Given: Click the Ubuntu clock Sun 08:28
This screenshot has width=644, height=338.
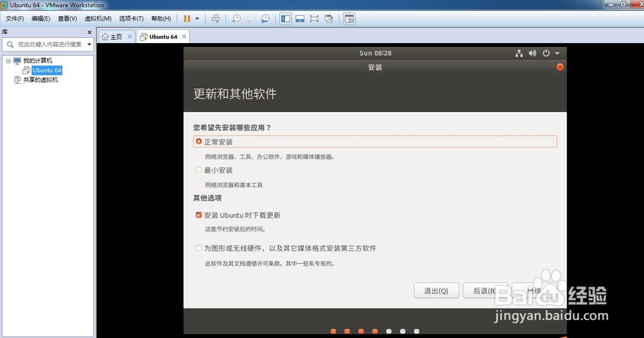Looking at the screenshot, I should coord(375,53).
